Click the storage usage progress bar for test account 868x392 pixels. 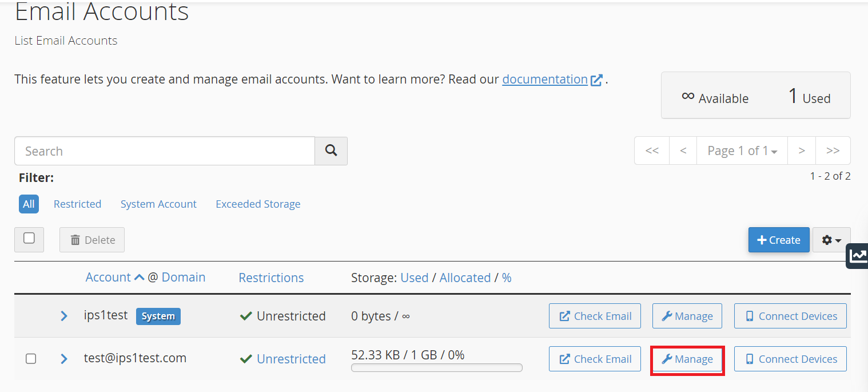pos(436,367)
